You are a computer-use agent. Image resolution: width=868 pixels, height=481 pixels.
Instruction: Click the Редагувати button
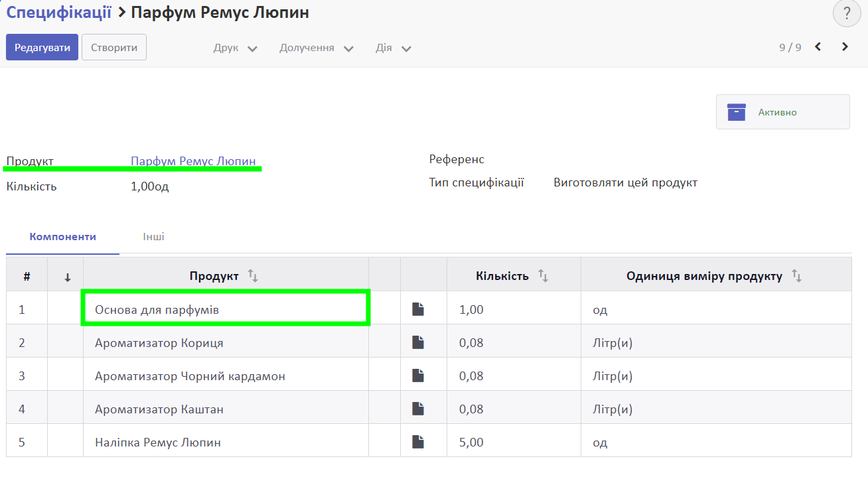42,47
